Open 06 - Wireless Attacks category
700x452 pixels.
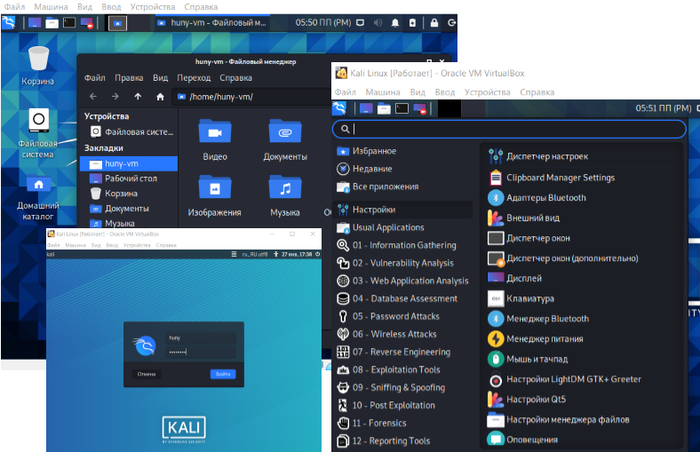[x=403, y=334]
